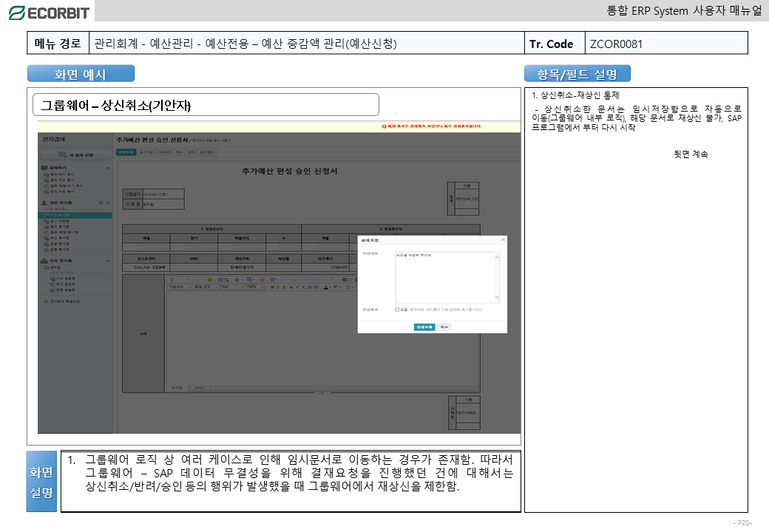The image size is (769, 532).
Task: Switch to the HTML editor tab
Action: click(x=200, y=387)
